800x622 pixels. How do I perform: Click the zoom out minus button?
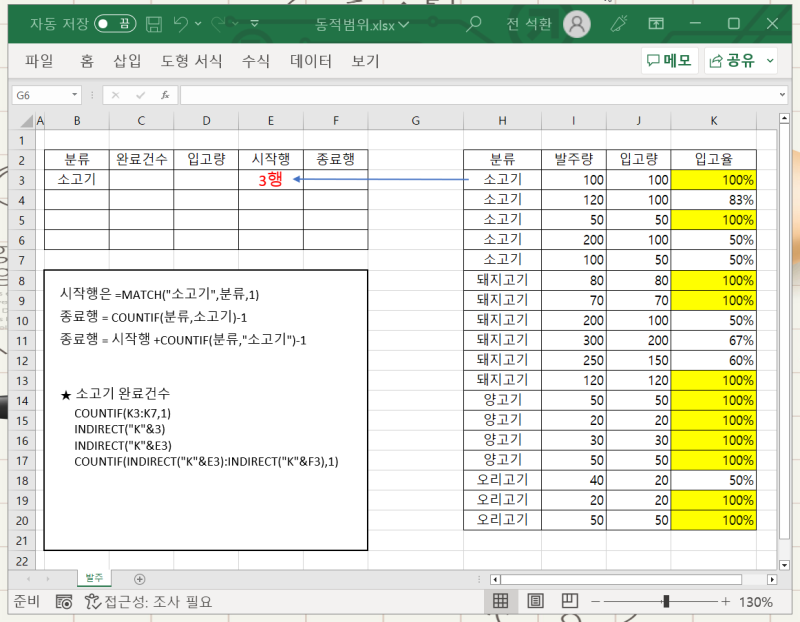click(595, 602)
